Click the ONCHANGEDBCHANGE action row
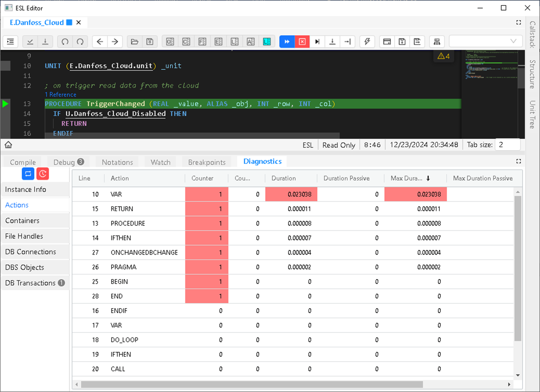540x392 pixels. (x=293, y=252)
